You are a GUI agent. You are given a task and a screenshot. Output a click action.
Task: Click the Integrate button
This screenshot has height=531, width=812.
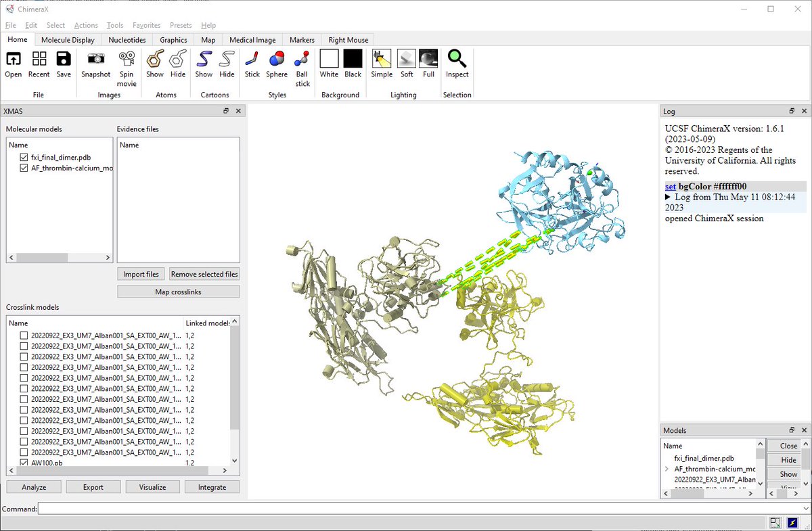pyautogui.click(x=212, y=487)
